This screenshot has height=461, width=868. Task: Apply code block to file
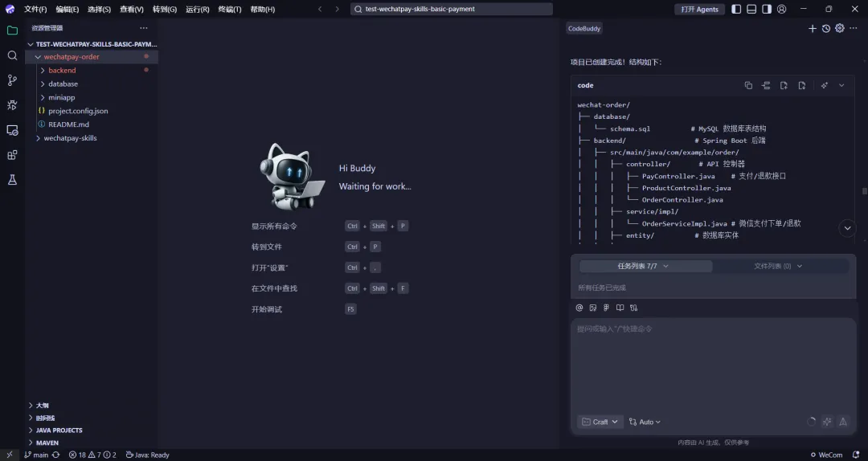tap(801, 85)
